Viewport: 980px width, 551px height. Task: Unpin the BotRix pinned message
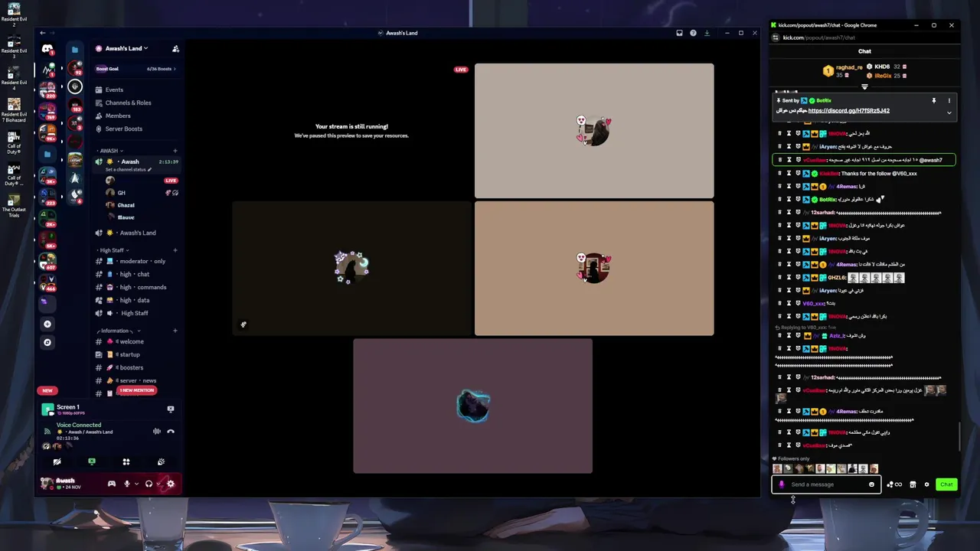(933, 100)
